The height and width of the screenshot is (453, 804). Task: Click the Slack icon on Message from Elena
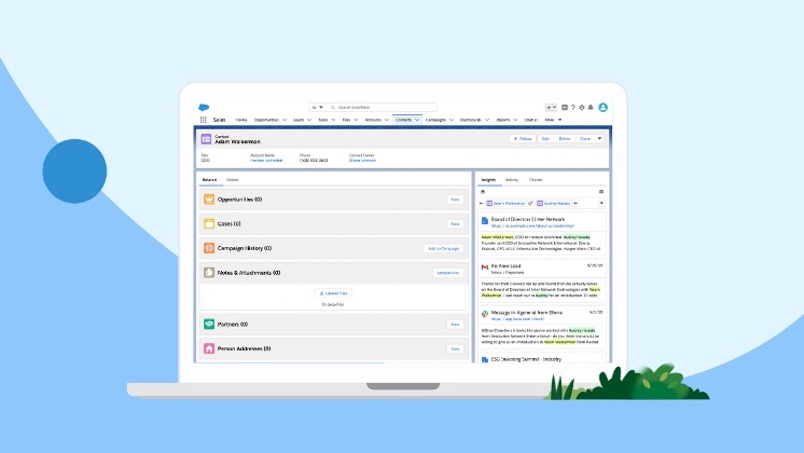coord(485,313)
